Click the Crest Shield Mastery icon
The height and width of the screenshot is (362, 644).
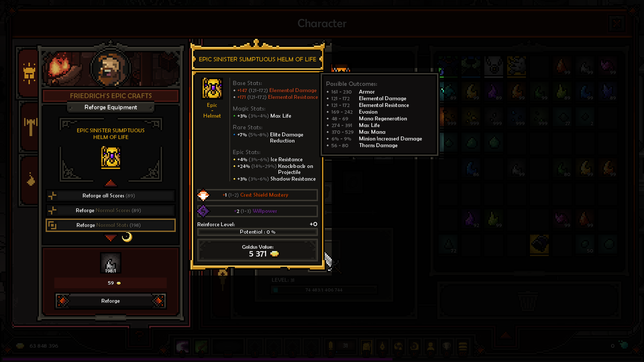pyautogui.click(x=203, y=195)
